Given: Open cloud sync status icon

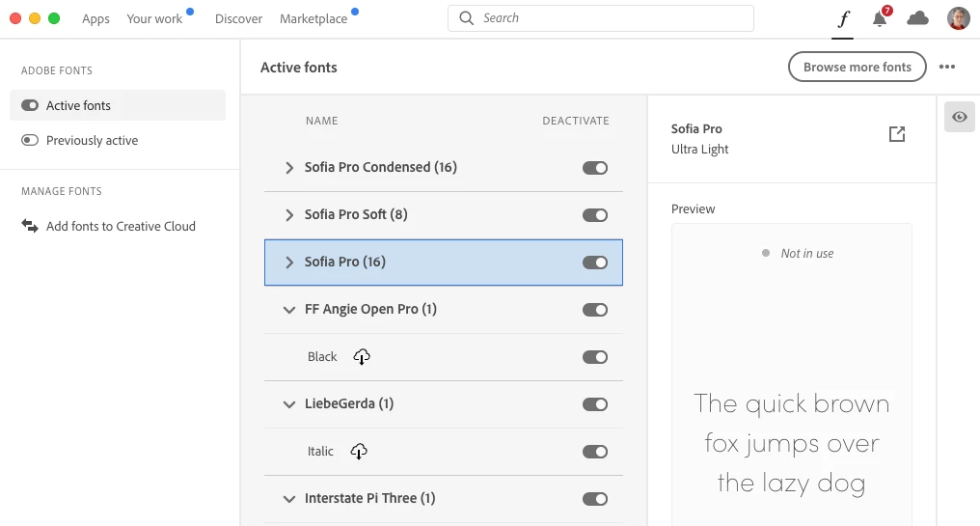Looking at the screenshot, I should click(917, 18).
